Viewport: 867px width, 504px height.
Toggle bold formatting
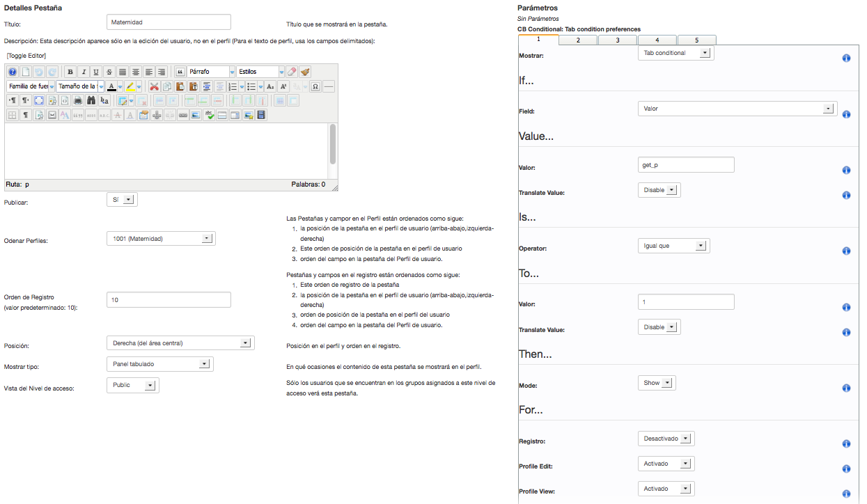point(70,72)
